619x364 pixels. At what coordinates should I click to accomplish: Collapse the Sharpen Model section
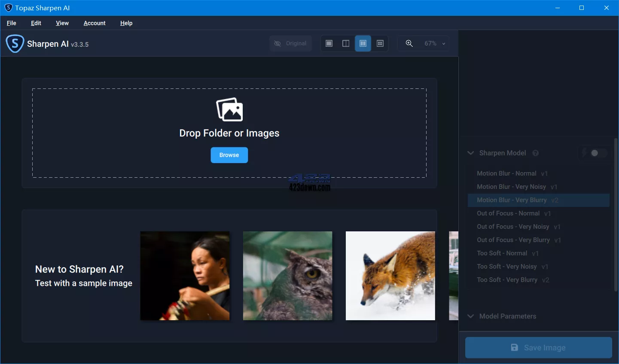tap(470, 153)
